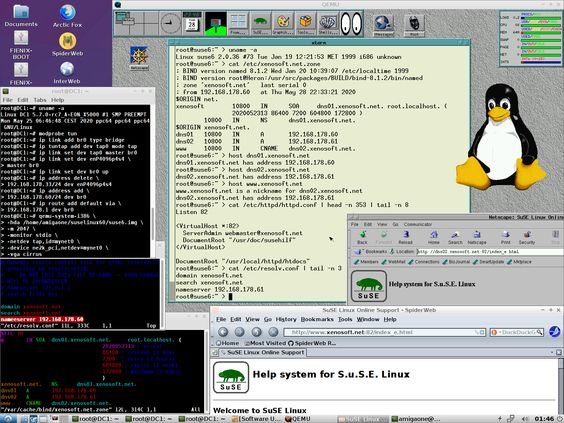Select the SuSE Linux Online Support tab
This screenshot has height=423, width=564.
pos(263,352)
